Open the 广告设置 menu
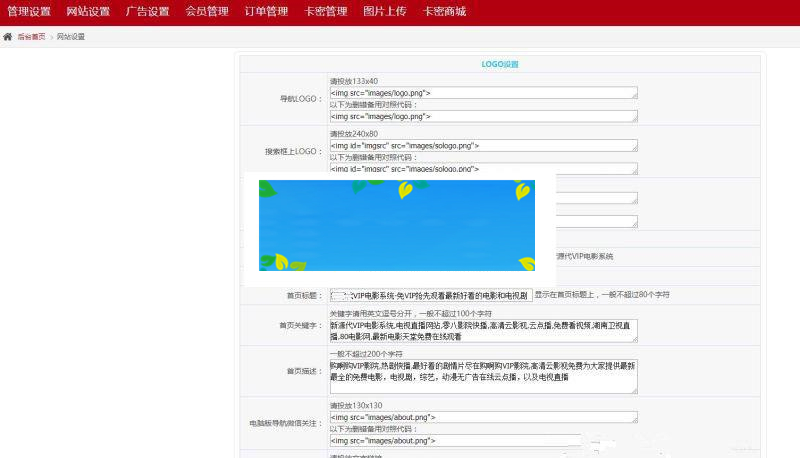 pos(147,12)
